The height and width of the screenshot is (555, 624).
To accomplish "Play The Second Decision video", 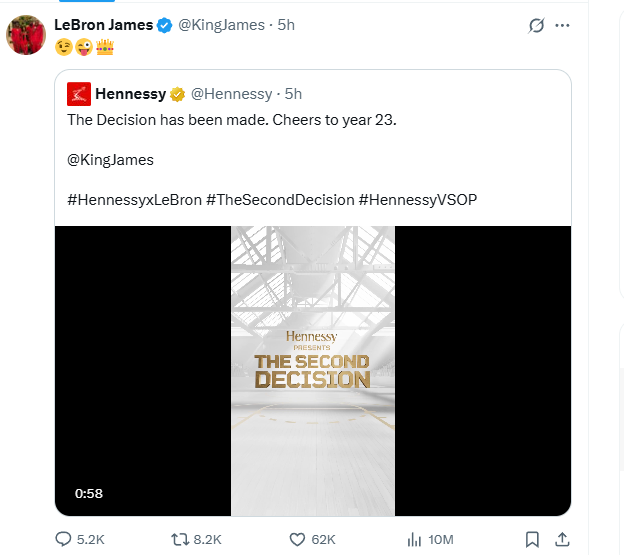I will coord(312,370).
